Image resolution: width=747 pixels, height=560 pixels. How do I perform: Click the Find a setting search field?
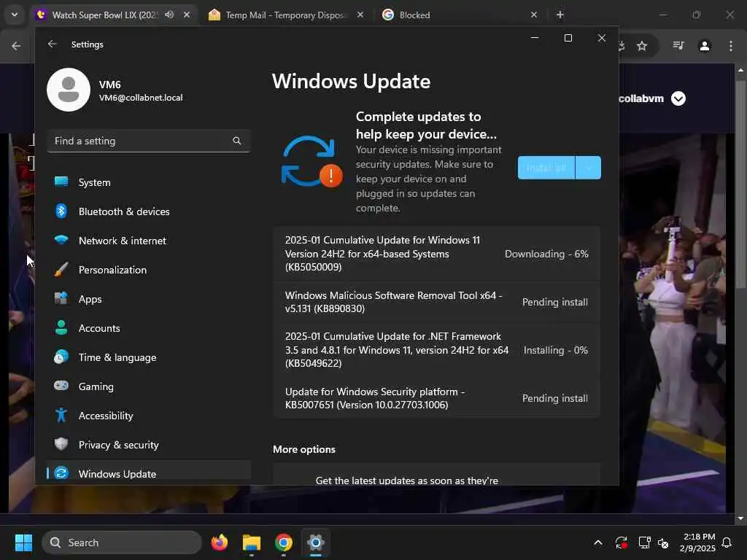click(149, 141)
